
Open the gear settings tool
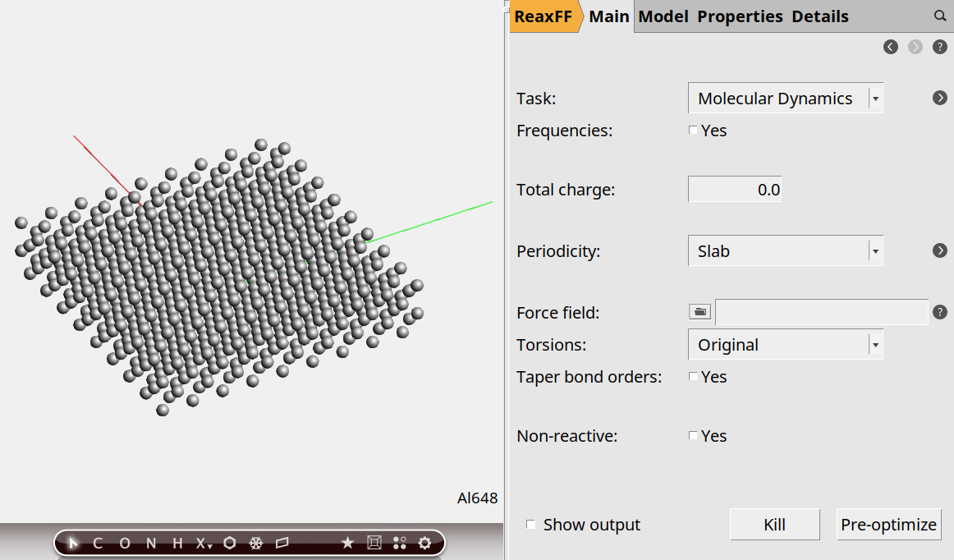coord(424,543)
